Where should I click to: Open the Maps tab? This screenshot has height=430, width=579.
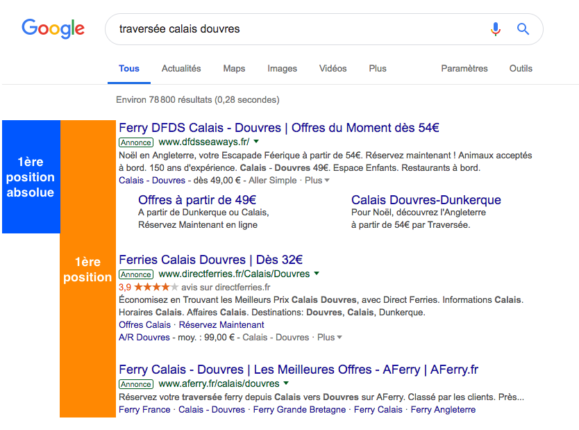(234, 68)
